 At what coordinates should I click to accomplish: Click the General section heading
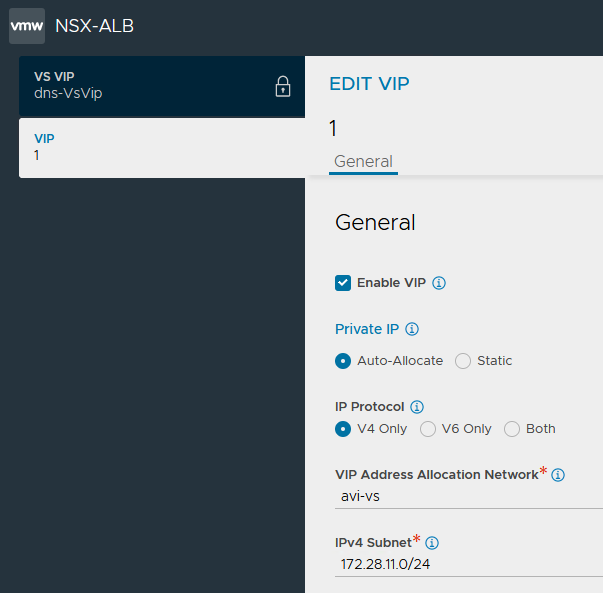[x=375, y=223]
